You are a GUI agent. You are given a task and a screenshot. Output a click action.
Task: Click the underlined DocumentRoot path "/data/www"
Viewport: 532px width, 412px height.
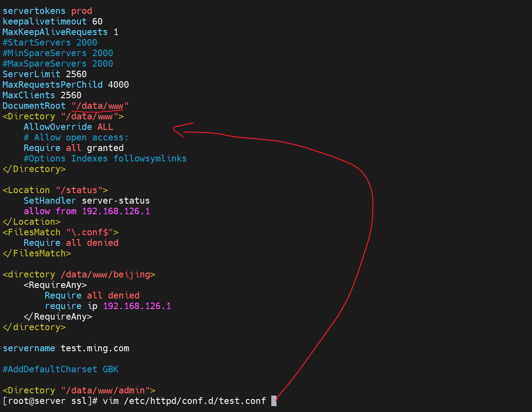click(x=100, y=106)
